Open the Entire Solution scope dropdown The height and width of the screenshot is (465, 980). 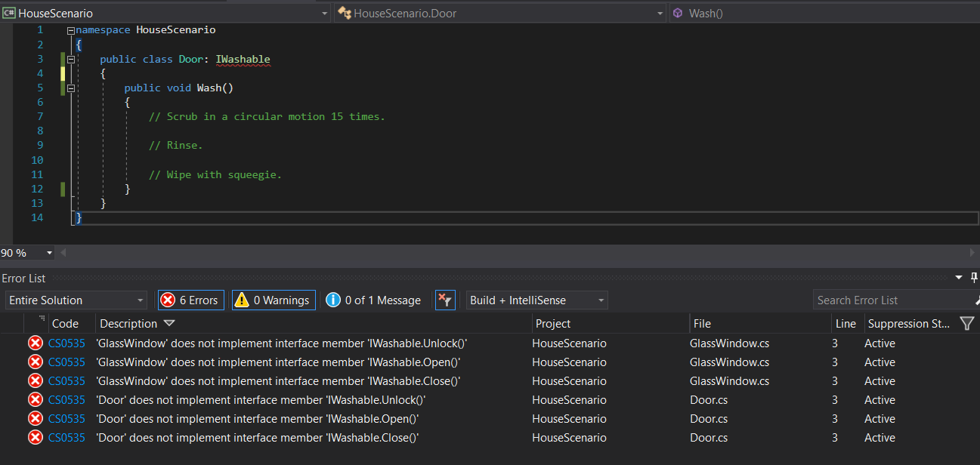point(76,300)
